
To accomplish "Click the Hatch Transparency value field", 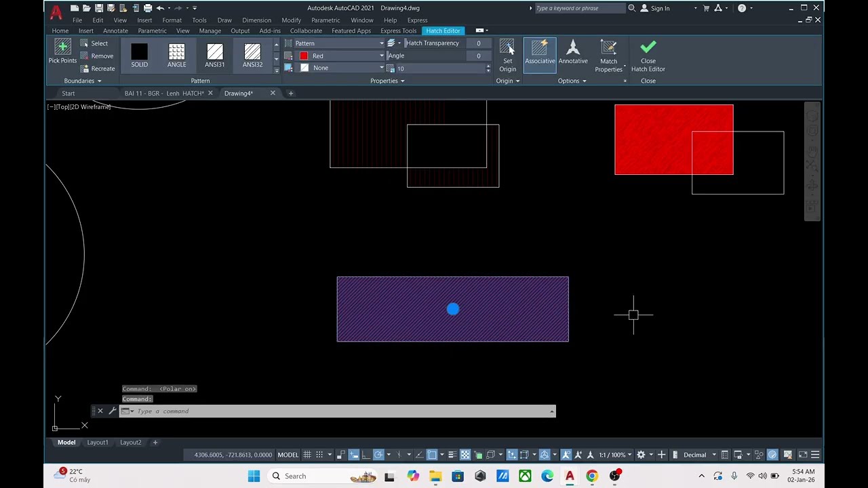I will (x=478, y=43).
